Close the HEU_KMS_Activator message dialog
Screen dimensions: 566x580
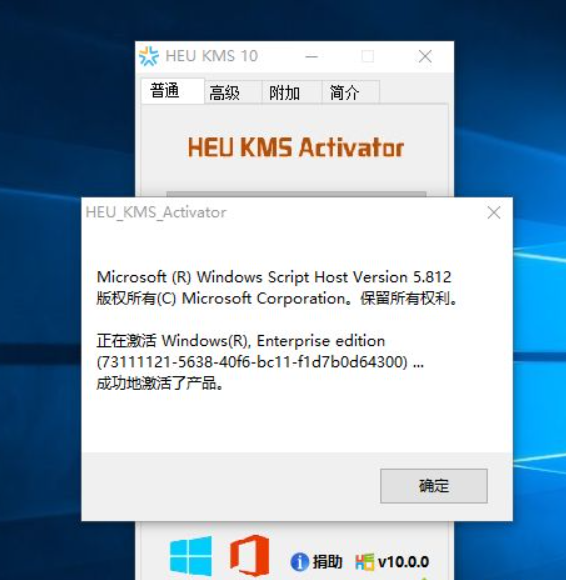(494, 213)
